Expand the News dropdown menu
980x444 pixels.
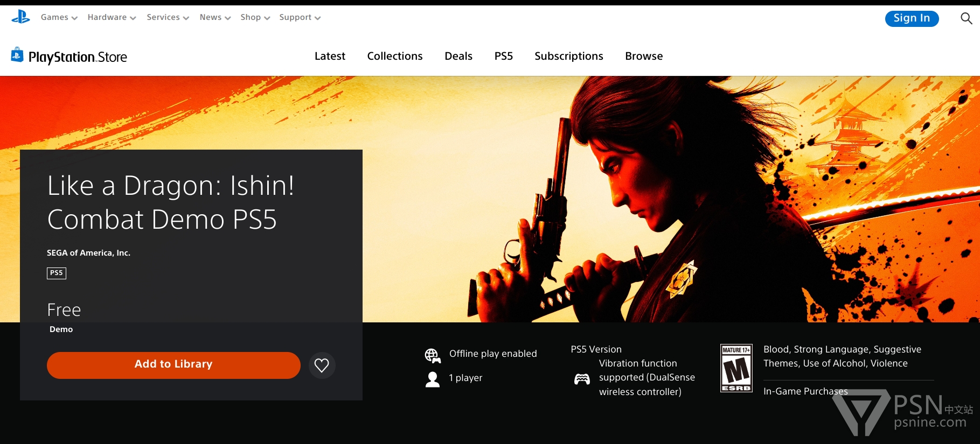(x=215, y=17)
